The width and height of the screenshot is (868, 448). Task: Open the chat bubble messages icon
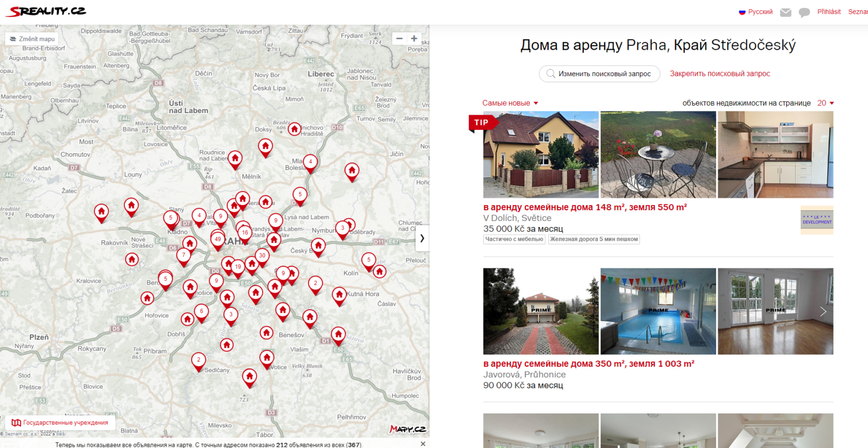point(804,12)
